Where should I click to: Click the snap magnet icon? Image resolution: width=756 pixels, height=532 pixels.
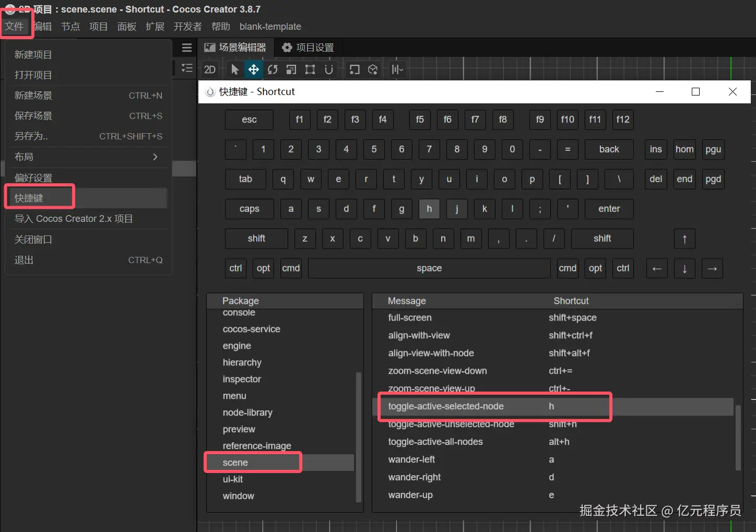329,69
